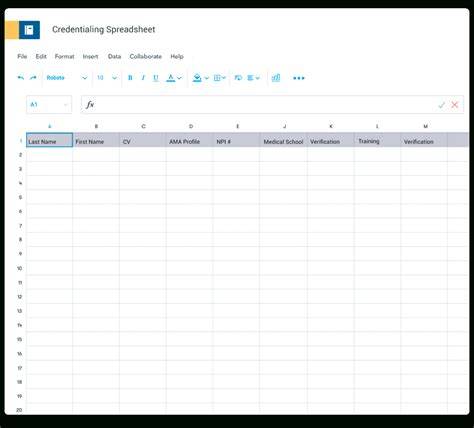Open the cell borders options
474x428 pixels.
220,78
